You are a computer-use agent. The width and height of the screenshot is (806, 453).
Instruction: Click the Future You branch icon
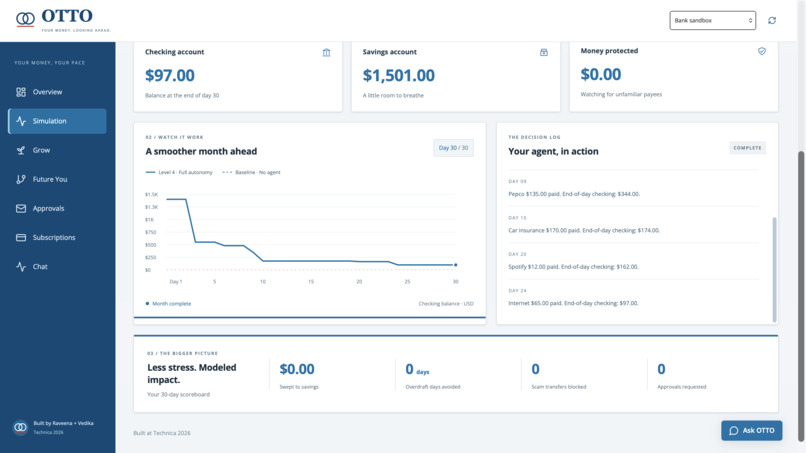click(21, 179)
